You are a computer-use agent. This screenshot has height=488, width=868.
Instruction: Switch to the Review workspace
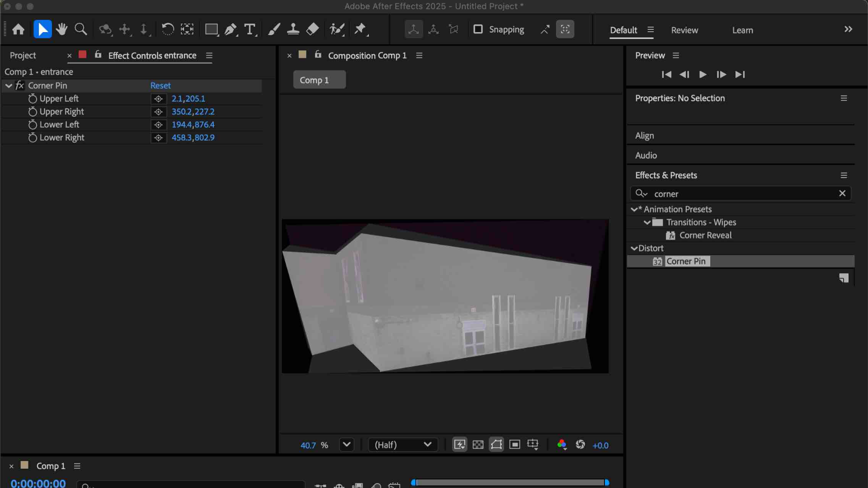tap(684, 30)
